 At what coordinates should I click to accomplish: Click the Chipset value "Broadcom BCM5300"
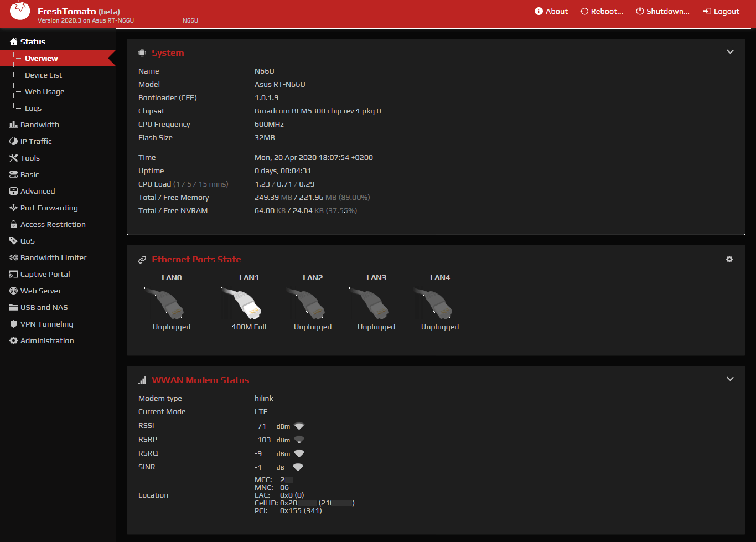[290, 111]
